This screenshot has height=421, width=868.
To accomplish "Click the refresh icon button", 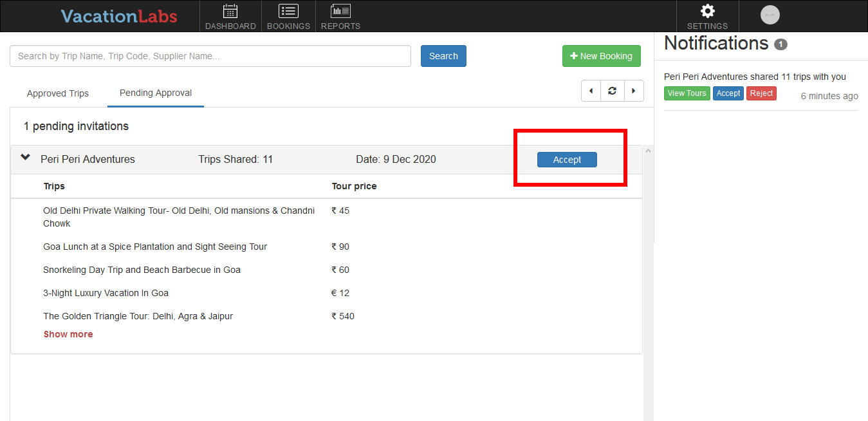I will pyautogui.click(x=612, y=91).
